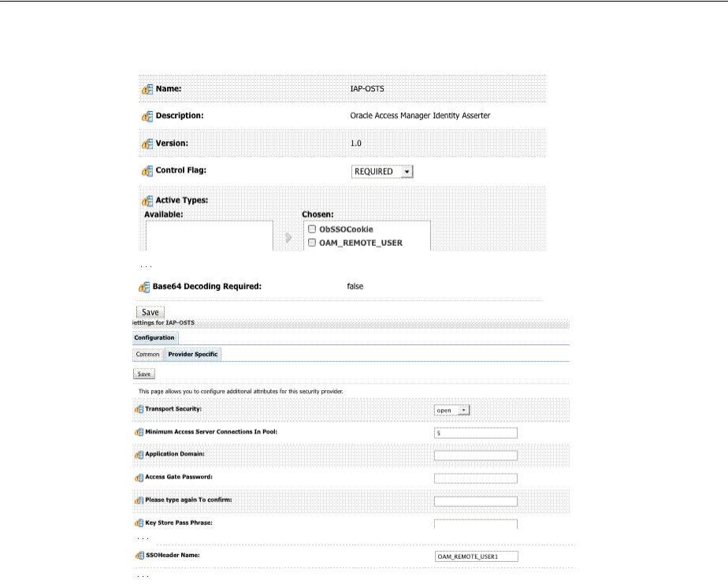Click the icon next to Description label
Viewport: 728px width, 584px height.
(147, 116)
